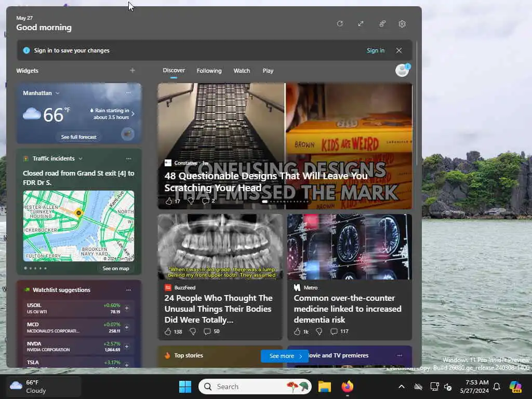The image size is (532, 399).
Task: Open the 48 Questionable Designs headline
Action: (x=266, y=182)
